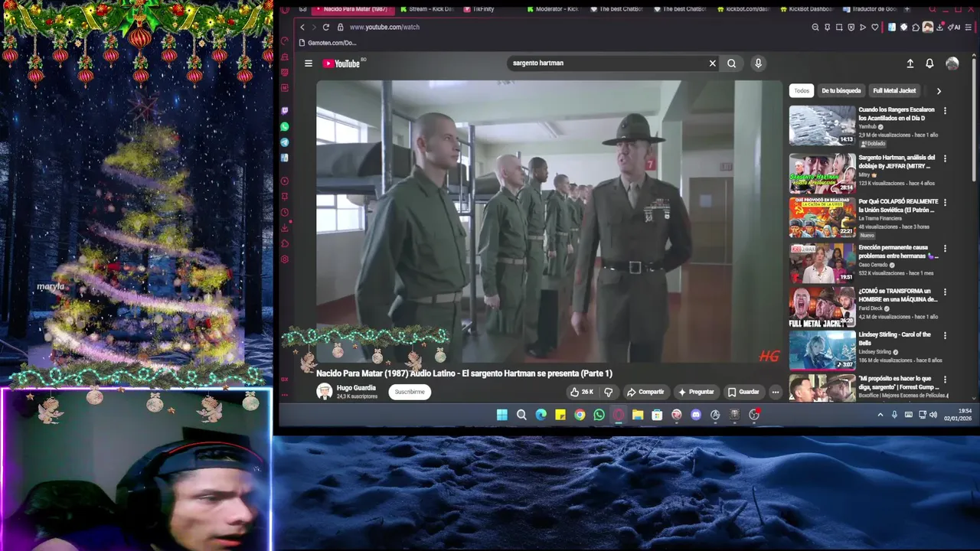
Task: Show hidden system tray icons
Action: tap(880, 415)
